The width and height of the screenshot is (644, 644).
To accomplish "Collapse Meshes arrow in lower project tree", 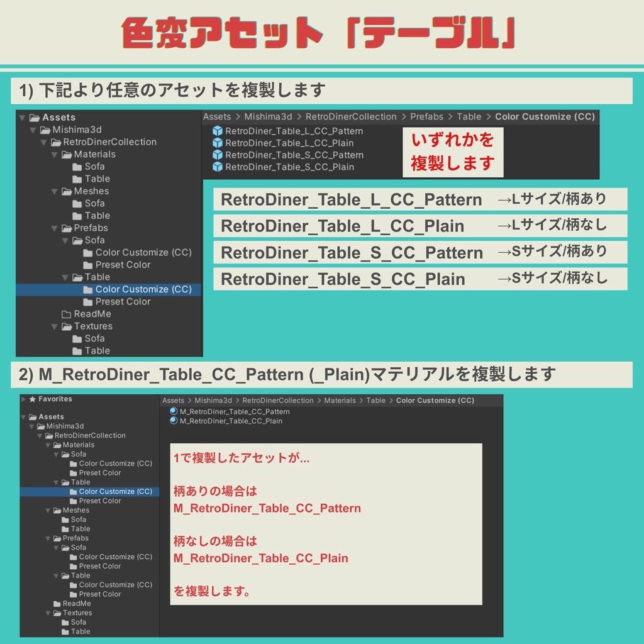I will pos(48,511).
